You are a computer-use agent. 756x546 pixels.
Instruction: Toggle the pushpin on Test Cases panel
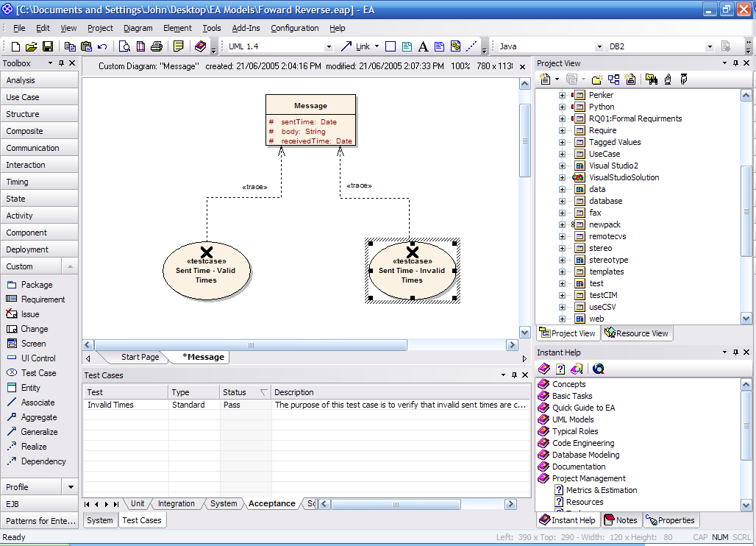tap(514, 375)
